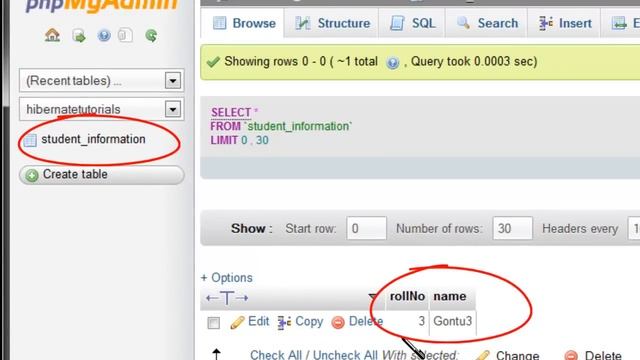Viewport: 640px width, 360px height.
Task: Click the Create table button
Action: click(102, 175)
